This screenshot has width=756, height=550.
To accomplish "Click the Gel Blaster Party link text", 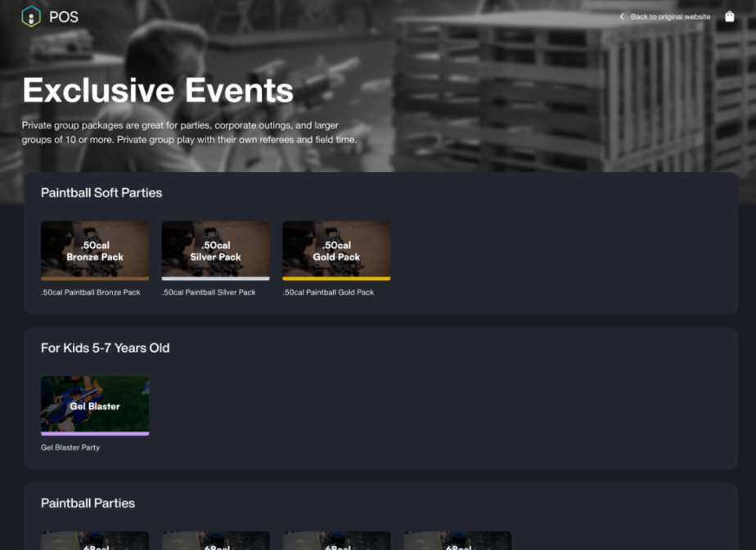I will (x=69, y=447).
